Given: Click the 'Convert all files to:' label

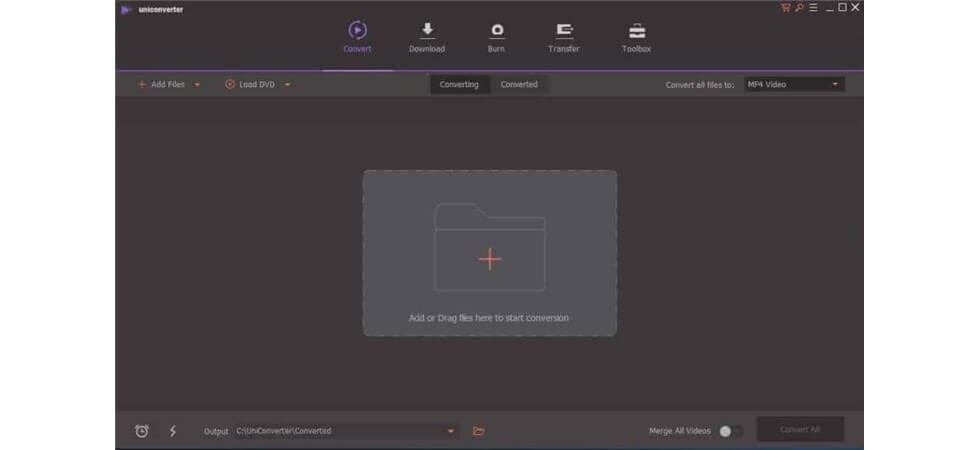Looking at the screenshot, I should pyautogui.click(x=700, y=85).
